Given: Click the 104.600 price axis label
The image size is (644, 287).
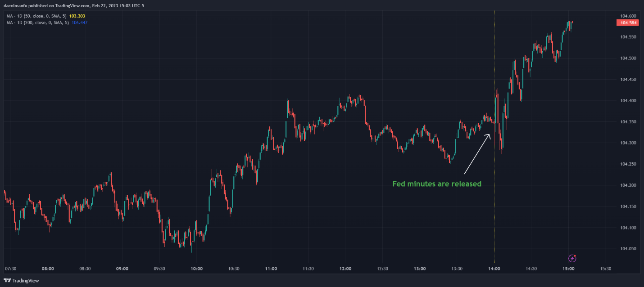Looking at the screenshot, I should click(x=628, y=16).
